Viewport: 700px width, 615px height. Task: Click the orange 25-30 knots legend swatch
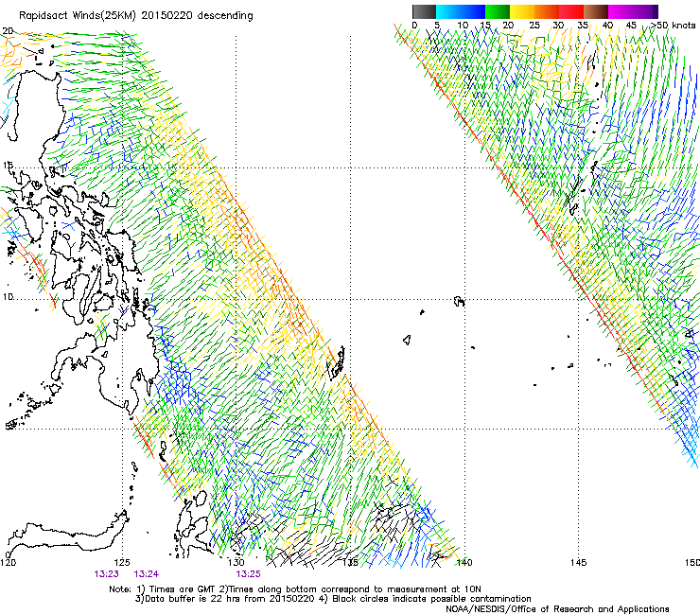coord(547,11)
